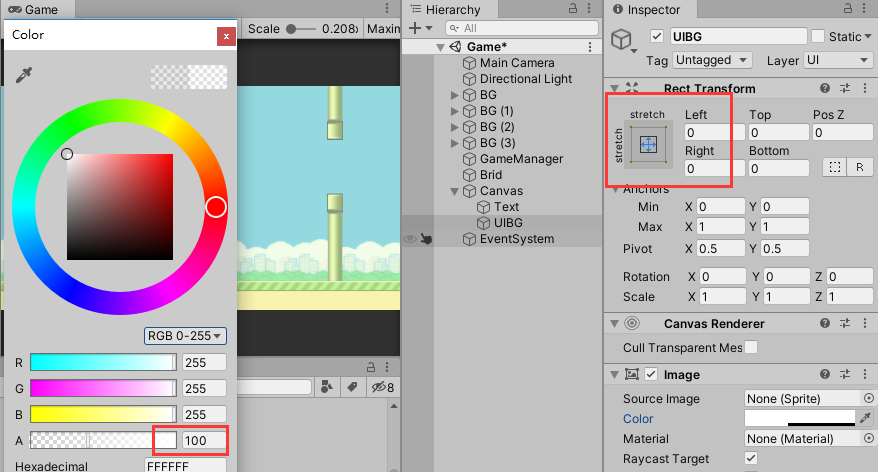
Task: Close the Color picker window
Action: pyautogui.click(x=226, y=36)
